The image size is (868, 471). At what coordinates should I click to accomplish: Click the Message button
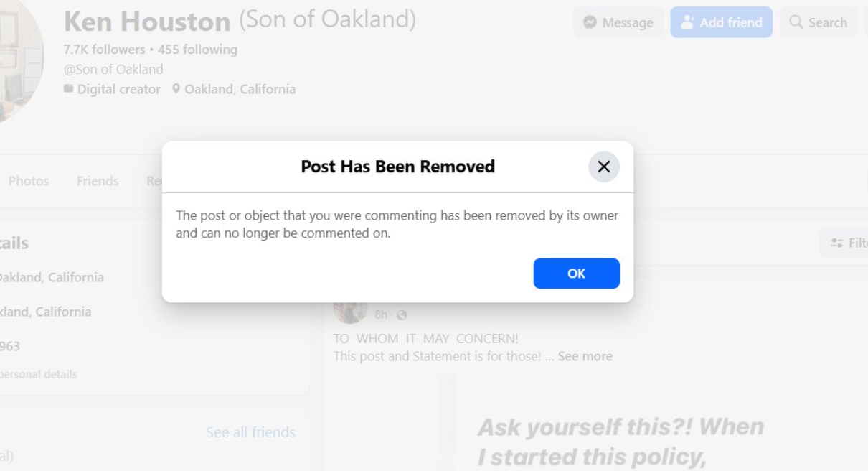point(618,22)
